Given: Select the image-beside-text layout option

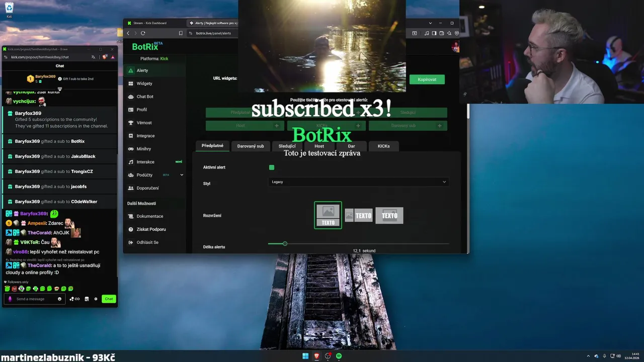Looking at the screenshot, I should pyautogui.click(x=359, y=215).
